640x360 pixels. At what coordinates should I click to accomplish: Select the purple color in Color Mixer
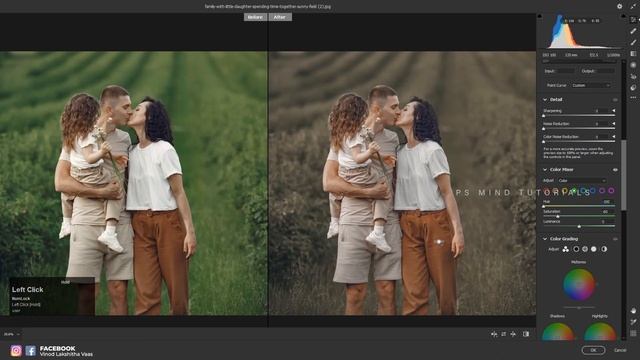[602, 191]
